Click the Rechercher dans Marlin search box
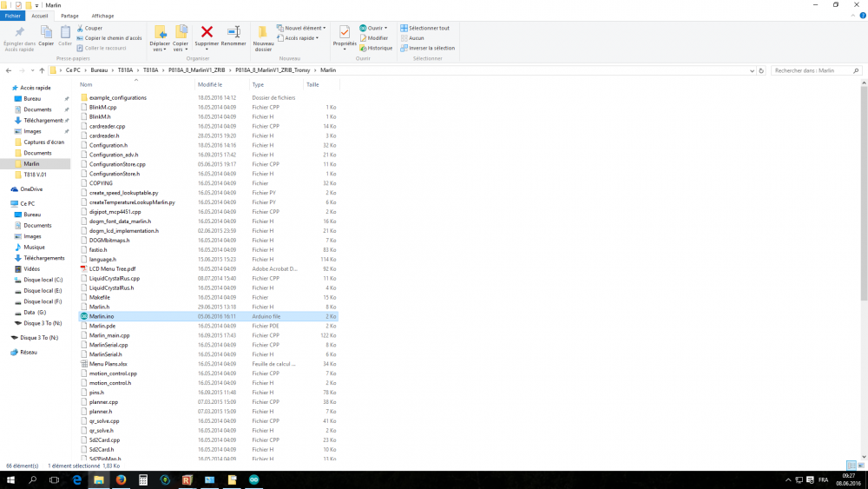 click(817, 70)
